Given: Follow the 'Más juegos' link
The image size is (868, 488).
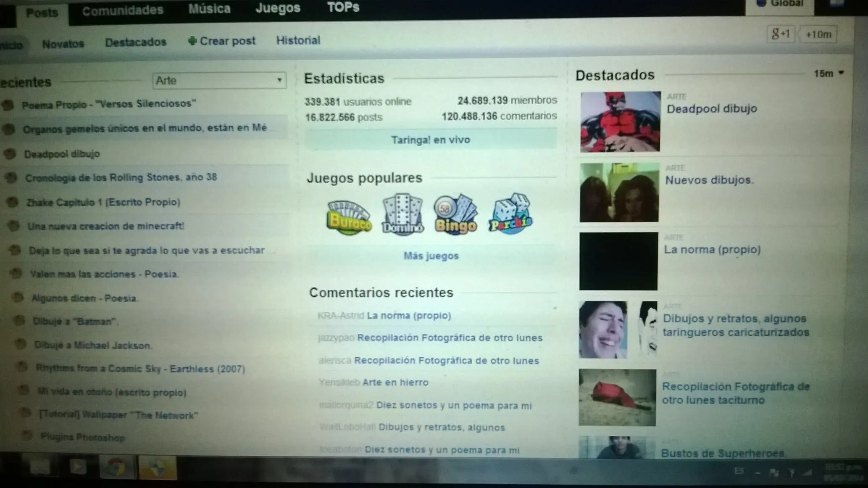Looking at the screenshot, I should pyautogui.click(x=431, y=256).
